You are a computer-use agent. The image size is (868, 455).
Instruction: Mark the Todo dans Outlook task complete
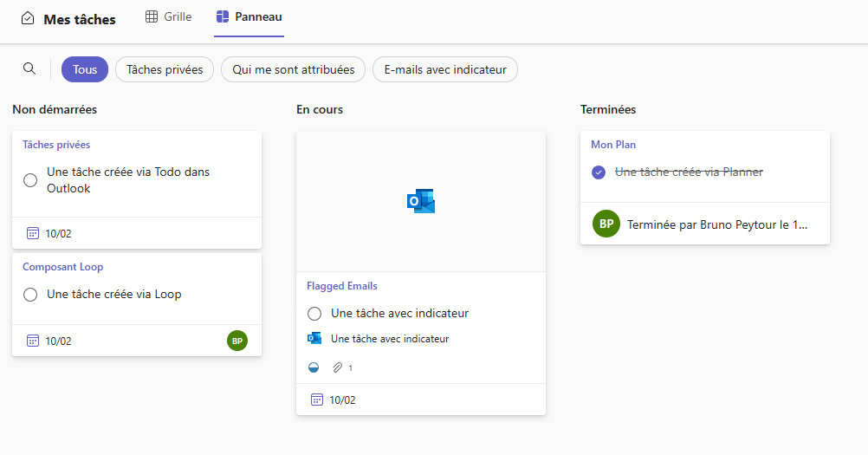click(x=30, y=180)
